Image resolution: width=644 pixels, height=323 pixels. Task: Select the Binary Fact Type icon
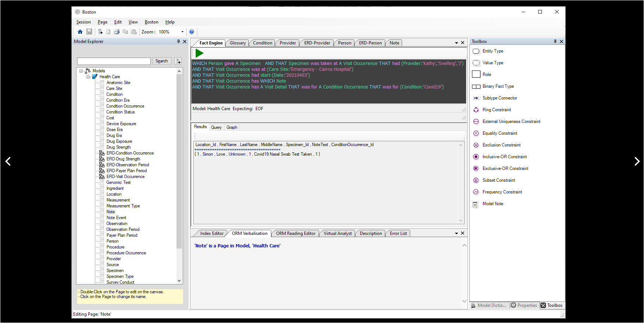pos(476,87)
